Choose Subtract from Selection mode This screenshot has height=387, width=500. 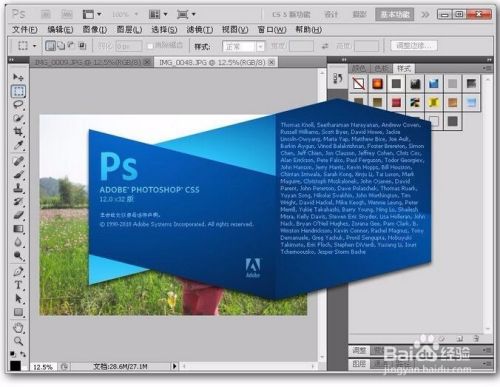click(71, 46)
